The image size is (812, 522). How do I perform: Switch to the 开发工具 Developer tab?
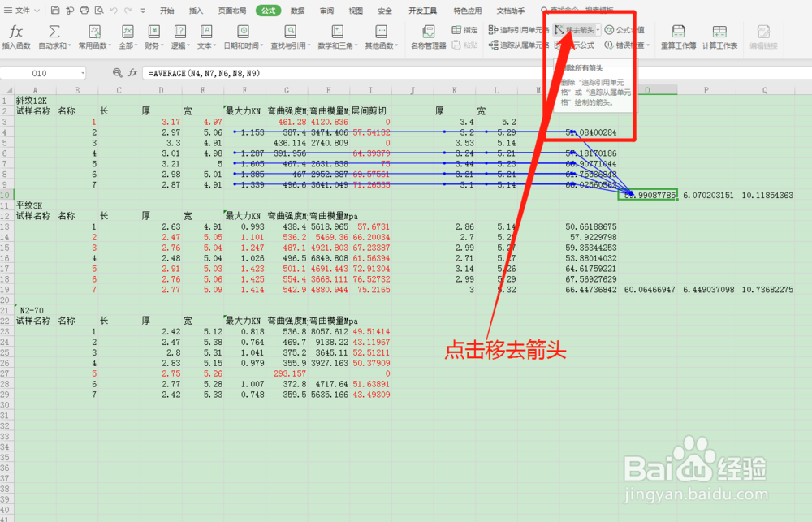pos(422,11)
